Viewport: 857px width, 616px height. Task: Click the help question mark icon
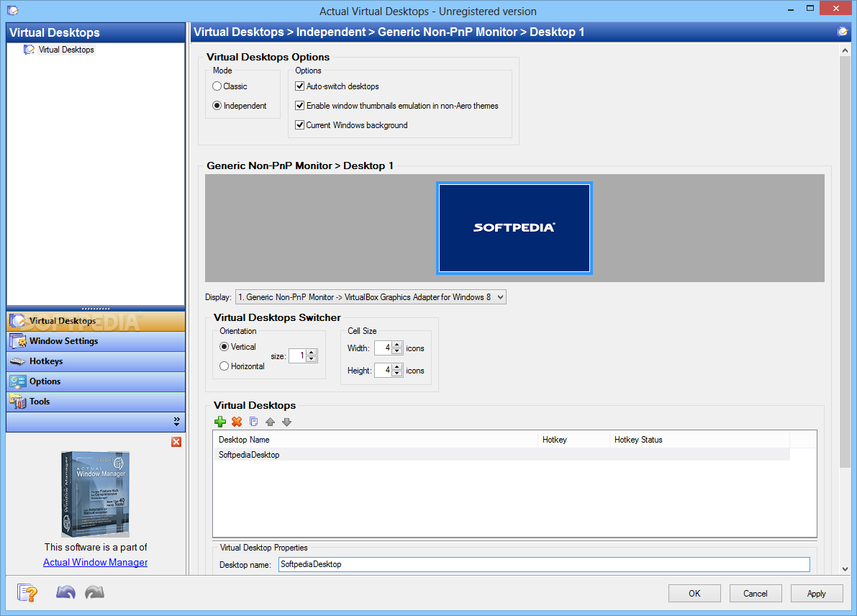click(27, 592)
